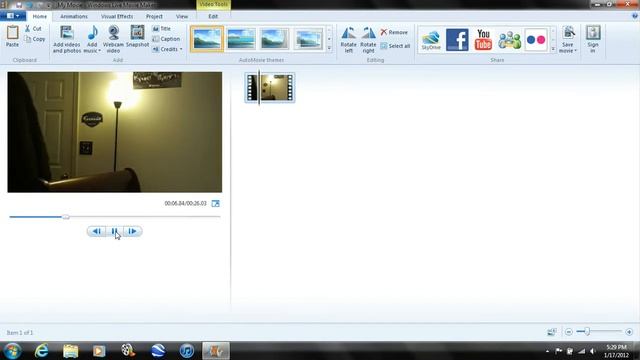Rotate the clip left
This screenshot has height=360, width=640.
tap(349, 40)
